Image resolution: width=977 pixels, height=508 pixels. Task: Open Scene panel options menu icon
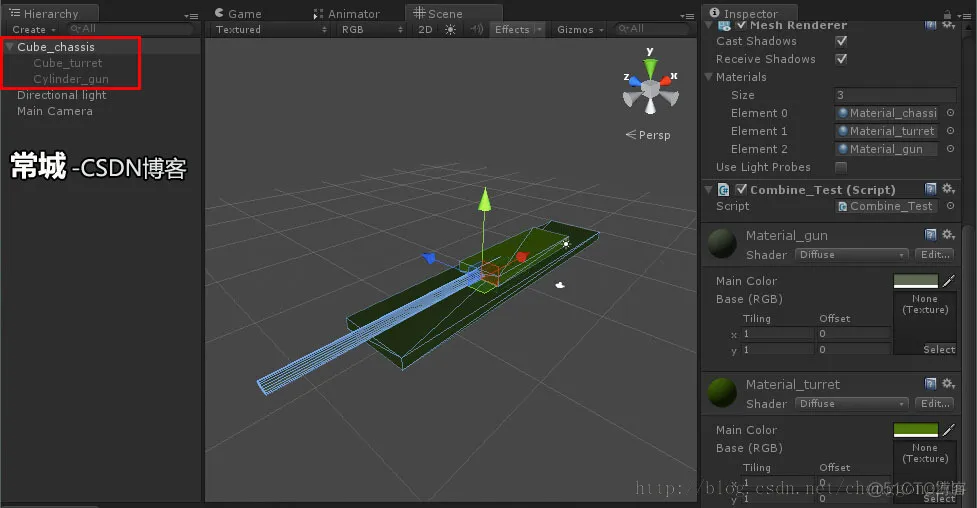coord(687,16)
